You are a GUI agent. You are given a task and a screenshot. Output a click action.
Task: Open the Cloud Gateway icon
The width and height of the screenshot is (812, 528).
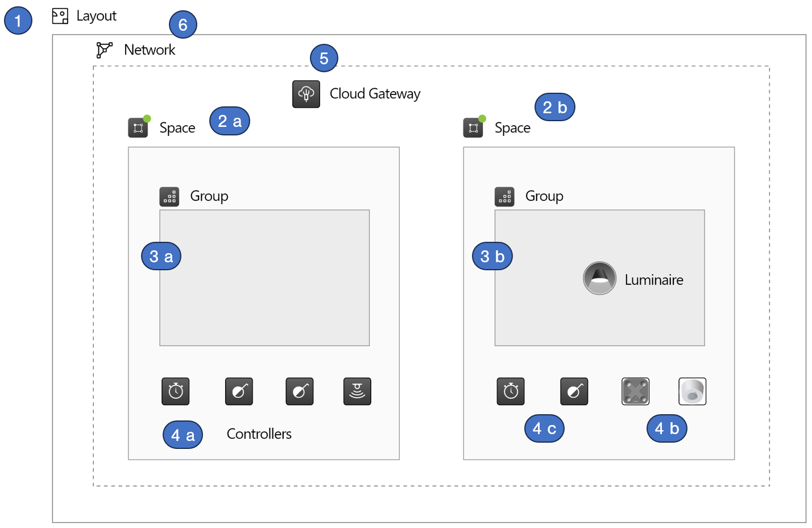pyautogui.click(x=306, y=94)
